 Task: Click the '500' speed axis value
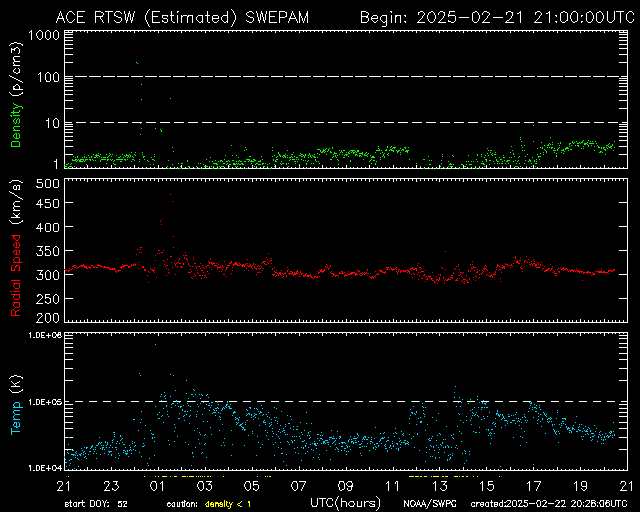pos(47,184)
